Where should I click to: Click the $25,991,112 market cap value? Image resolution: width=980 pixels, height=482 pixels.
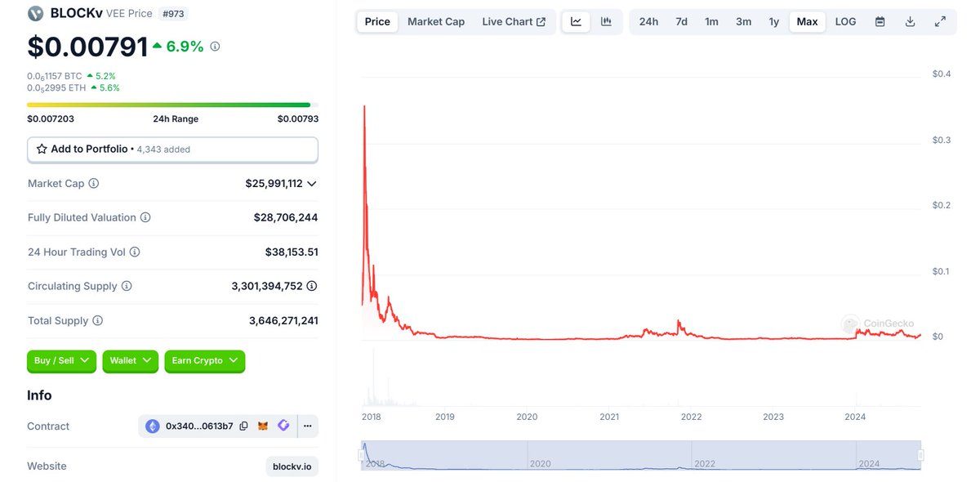(274, 184)
